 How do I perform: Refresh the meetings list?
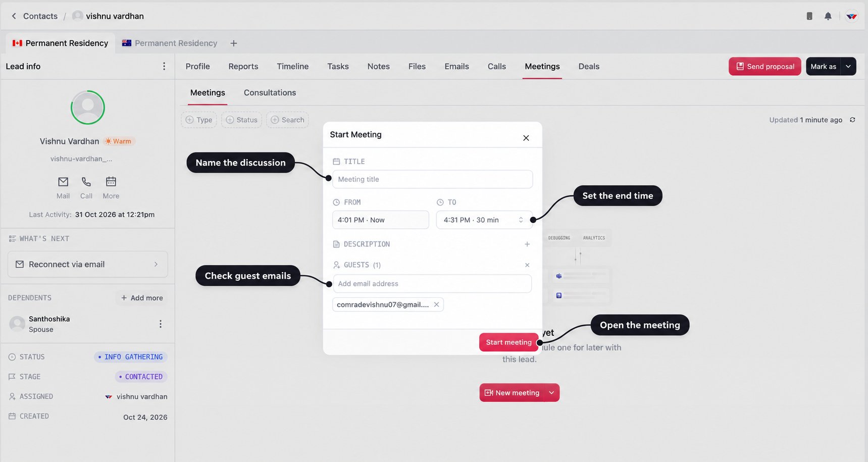(x=852, y=120)
